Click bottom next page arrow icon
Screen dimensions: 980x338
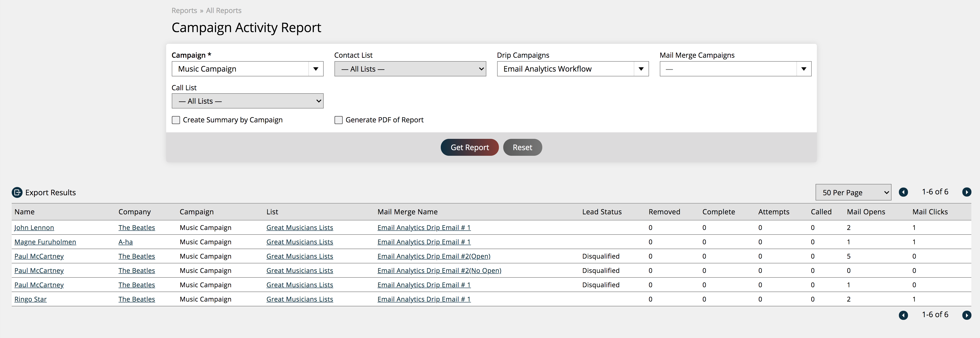click(966, 315)
